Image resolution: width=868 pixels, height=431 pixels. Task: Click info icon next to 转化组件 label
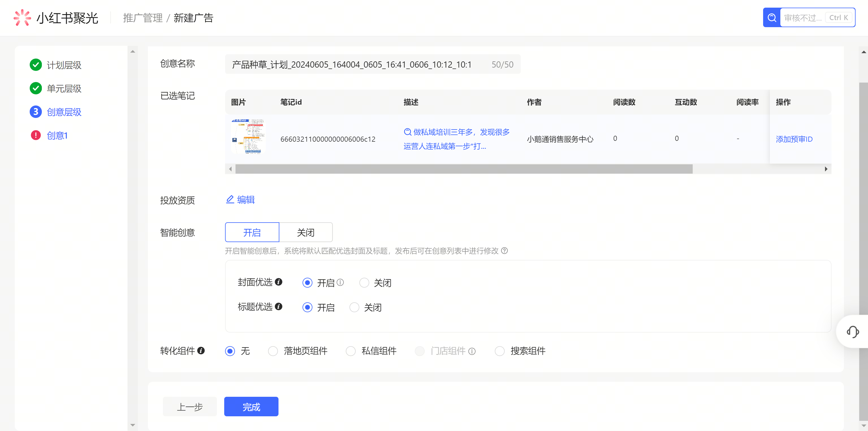201,350
